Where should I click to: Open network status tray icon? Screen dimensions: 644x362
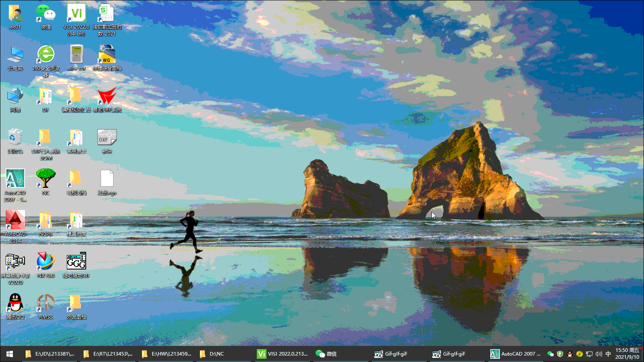point(589,354)
